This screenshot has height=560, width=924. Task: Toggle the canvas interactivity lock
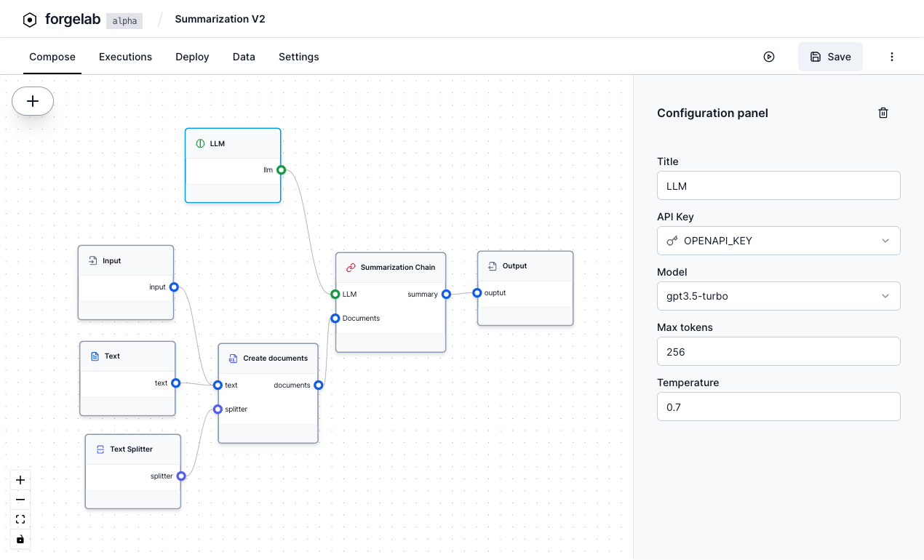pos(20,539)
